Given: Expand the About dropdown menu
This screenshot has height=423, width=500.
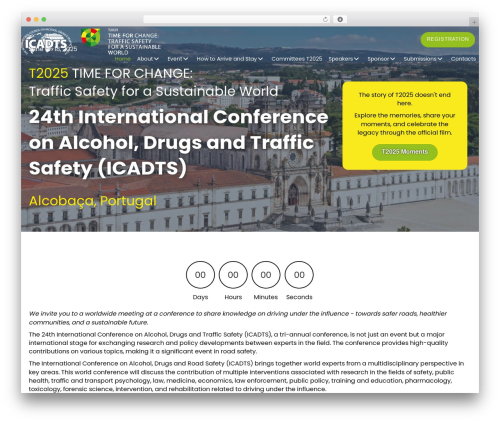Looking at the screenshot, I should tap(148, 59).
